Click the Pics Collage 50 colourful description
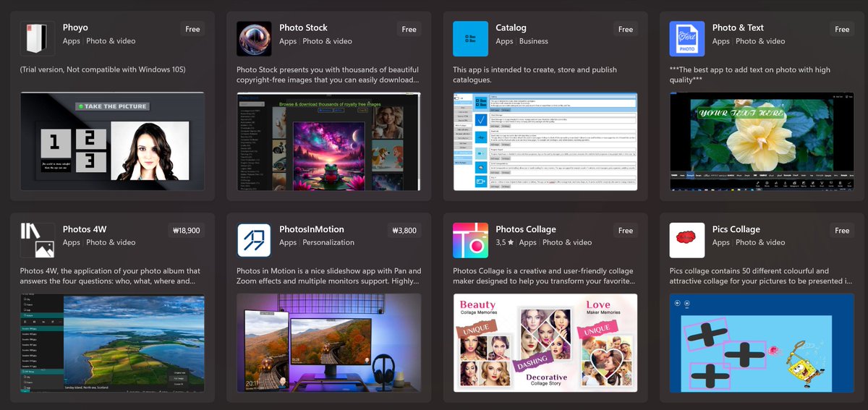The width and height of the screenshot is (868, 410). [x=760, y=276]
